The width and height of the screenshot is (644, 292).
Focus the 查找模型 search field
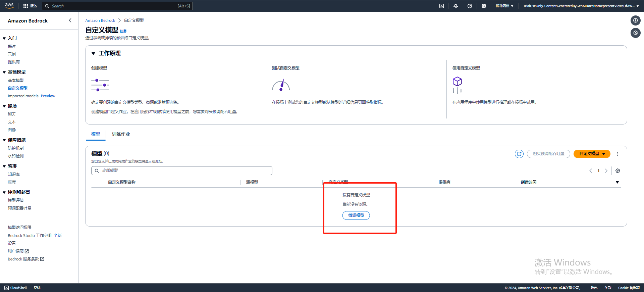click(182, 171)
